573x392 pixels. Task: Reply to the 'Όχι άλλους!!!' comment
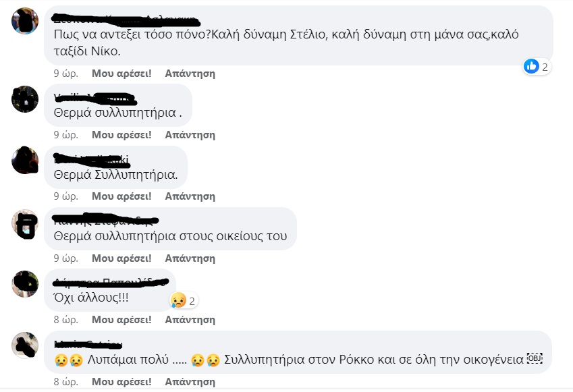(190, 320)
